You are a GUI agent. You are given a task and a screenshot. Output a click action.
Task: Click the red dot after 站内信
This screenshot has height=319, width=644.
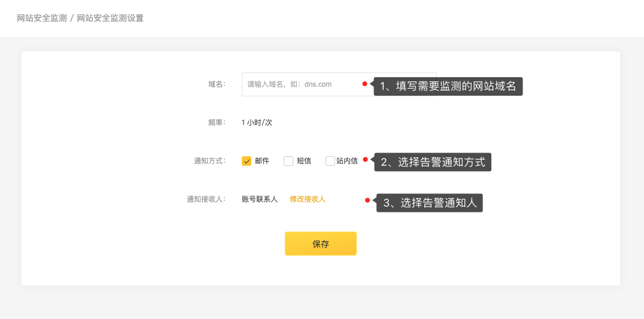point(366,160)
